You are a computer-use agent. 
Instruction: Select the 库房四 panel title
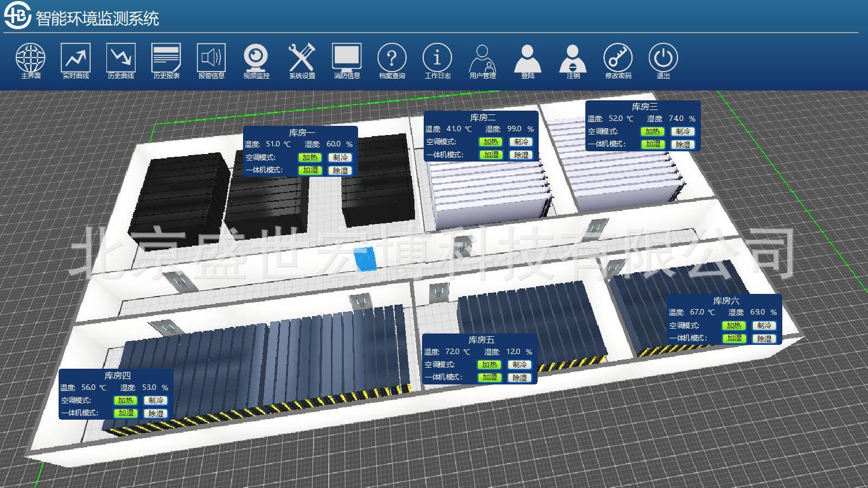(117, 375)
